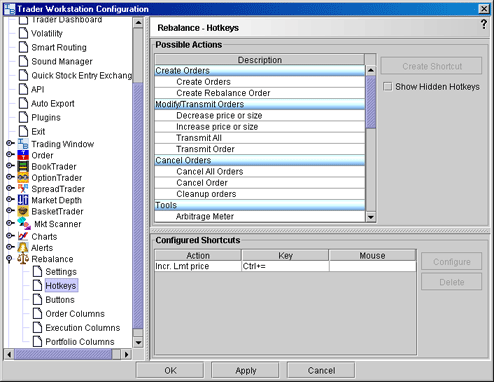Enable the Show Hidden Hotkeys checkbox
The height and width of the screenshot is (382, 494).
[387, 87]
